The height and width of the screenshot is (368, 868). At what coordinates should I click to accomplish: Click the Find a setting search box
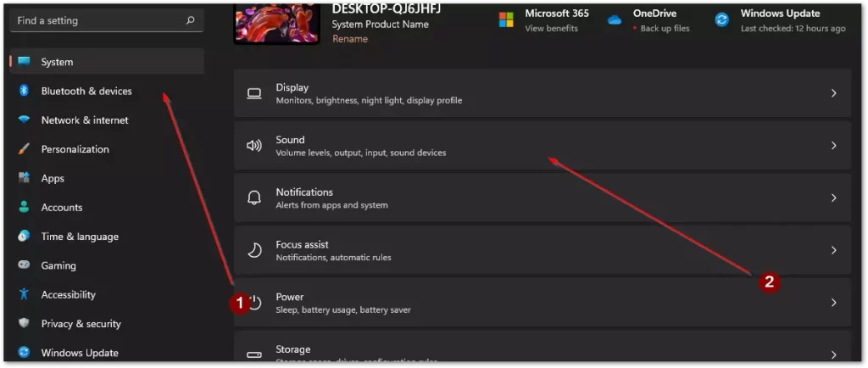[x=107, y=20]
